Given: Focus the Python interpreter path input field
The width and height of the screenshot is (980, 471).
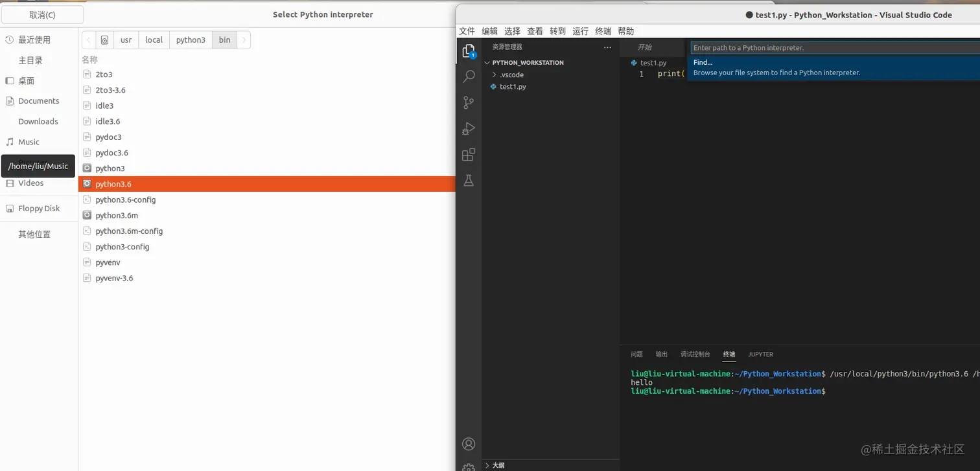Looking at the screenshot, I should (835, 47).
